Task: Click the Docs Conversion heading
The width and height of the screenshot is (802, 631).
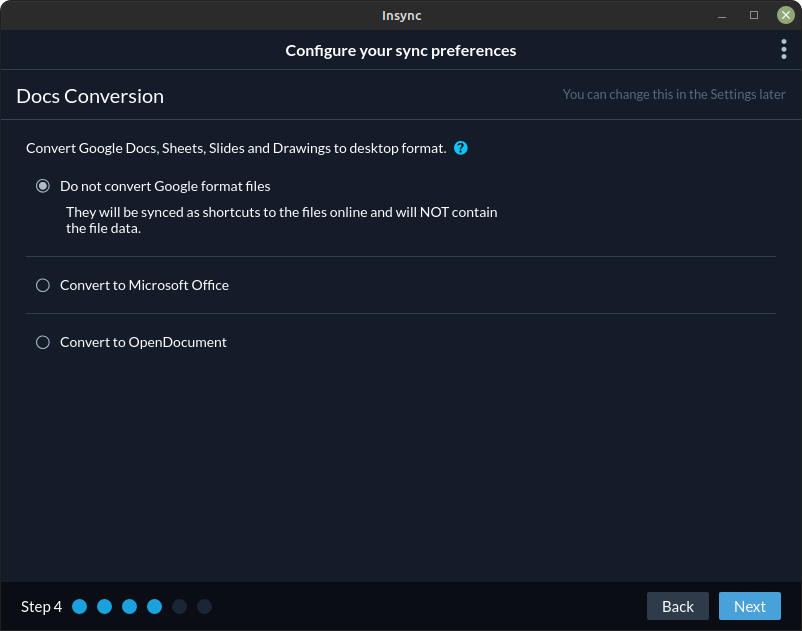Action: pos(90,96)
